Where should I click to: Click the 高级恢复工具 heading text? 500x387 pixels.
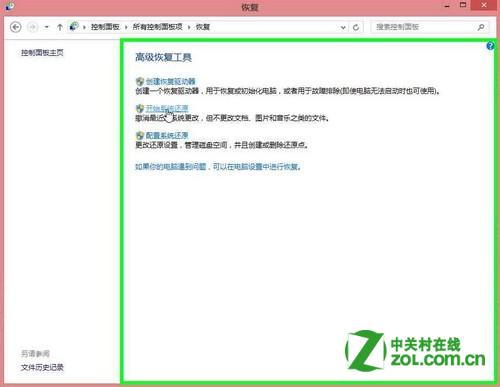[x=163, y=58]
